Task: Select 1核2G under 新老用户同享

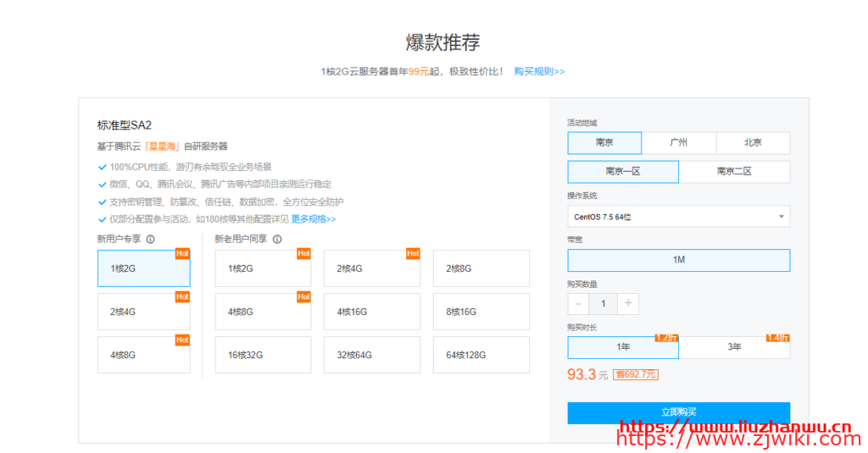Action: pos(263,268)
